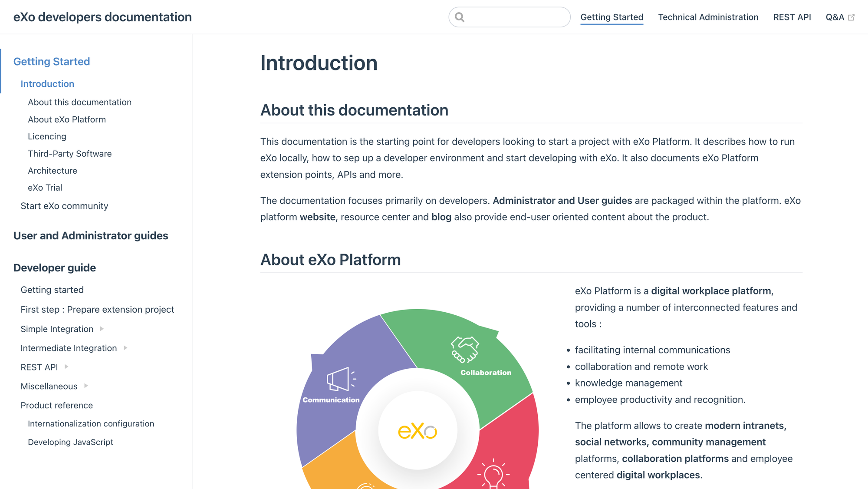This screenshot has width=868, height=489.
Task: Click the handshake Collaboration icon in diagram
Action: click(465, 350)
